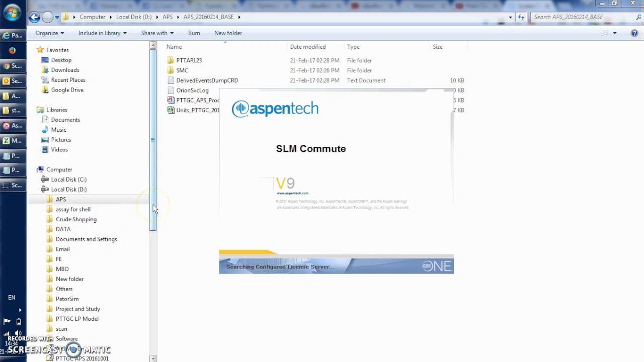Select the DerivedEventsDumpCRD text document icon

pyautogui.click(x=171, y=80)
